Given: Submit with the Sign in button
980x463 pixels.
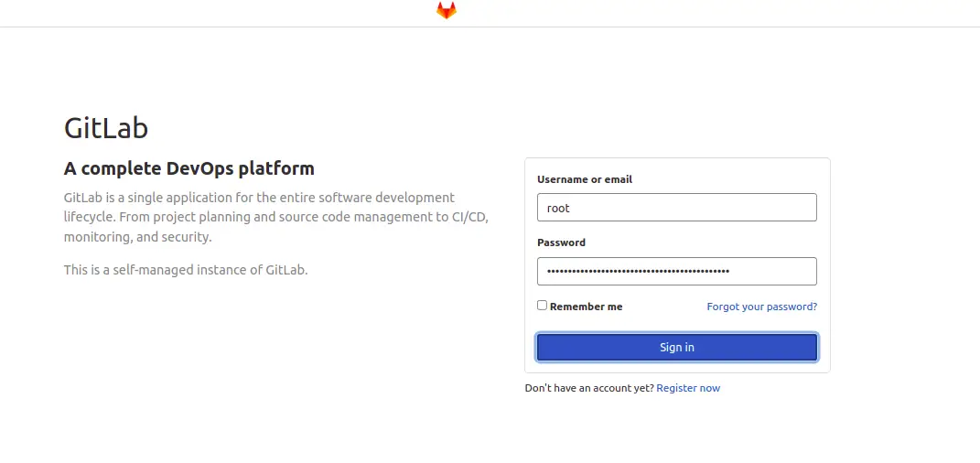Looking at the screenshot, I should click(x=677, y=348).
